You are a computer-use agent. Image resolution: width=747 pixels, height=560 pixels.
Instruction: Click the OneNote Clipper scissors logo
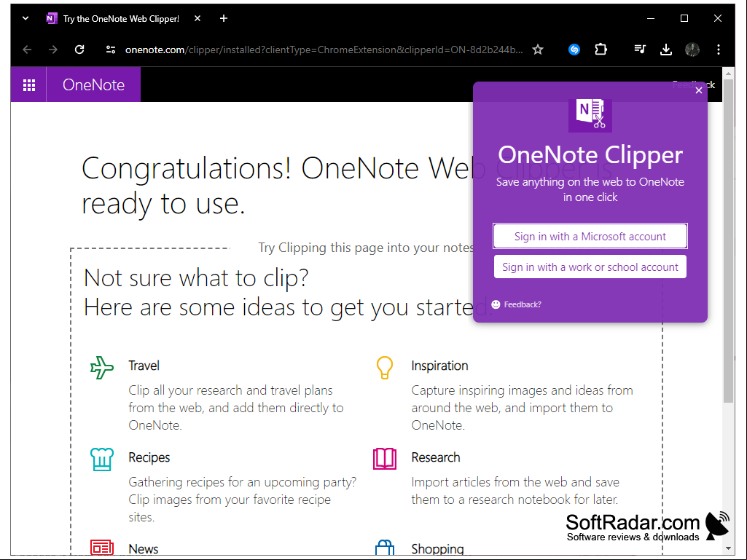pos(590,115)
